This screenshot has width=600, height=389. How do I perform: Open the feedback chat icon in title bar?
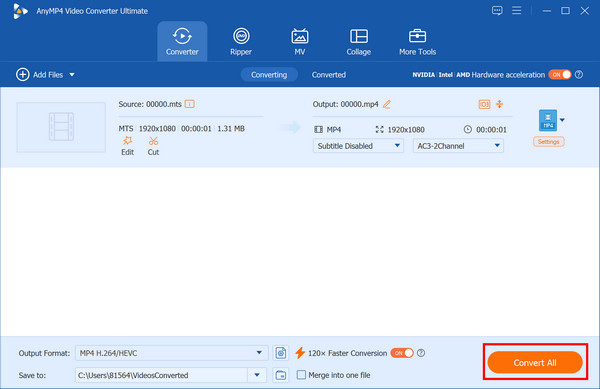point(497,11)
